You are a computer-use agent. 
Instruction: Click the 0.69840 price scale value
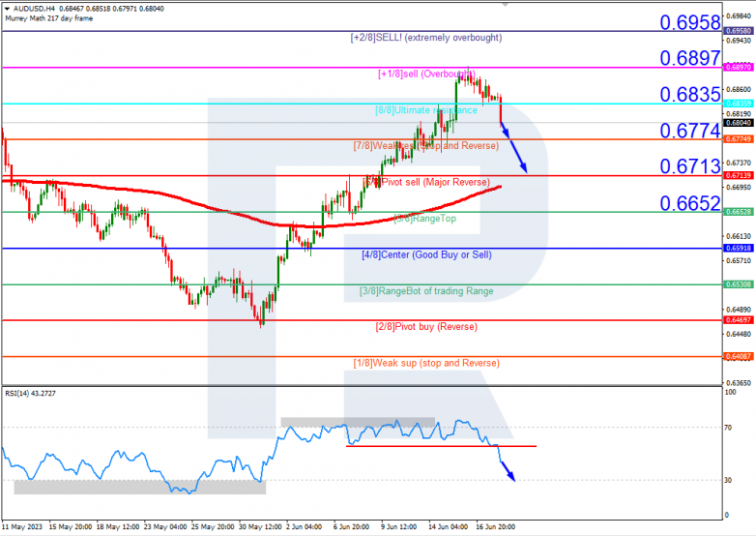(x=739, y=15)
